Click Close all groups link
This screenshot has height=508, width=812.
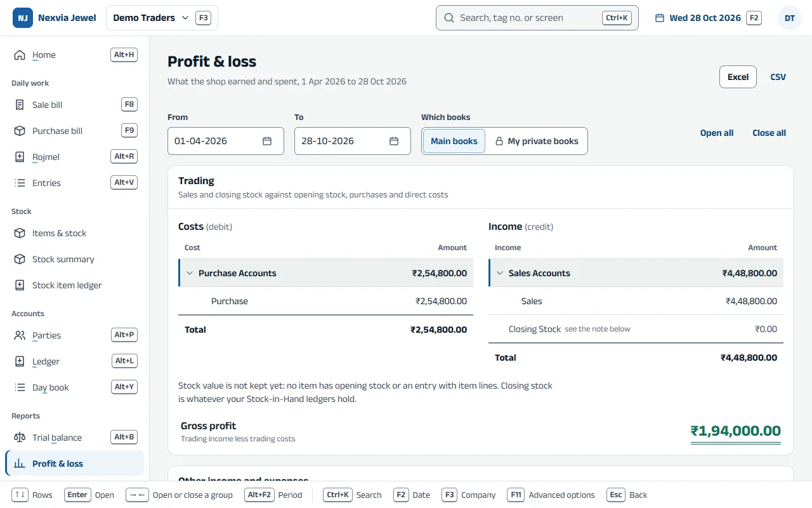pyautogui.click(x=769, y=133)
